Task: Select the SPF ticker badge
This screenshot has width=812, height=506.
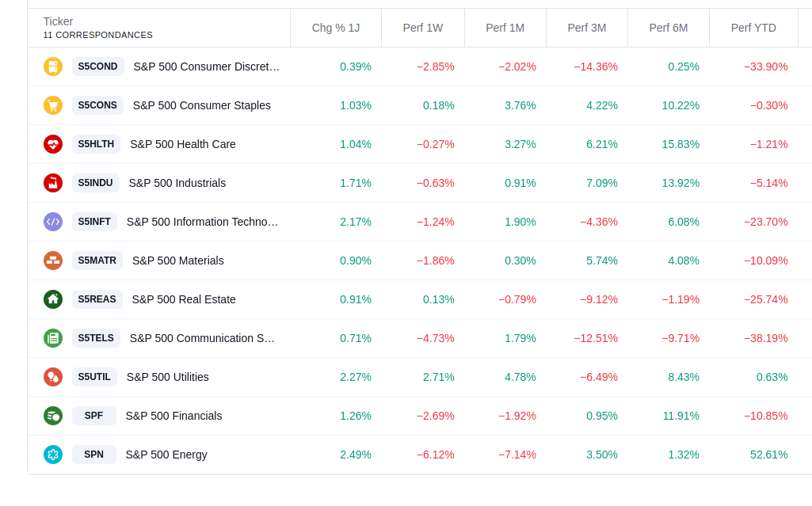Action: tap(93, 416)
